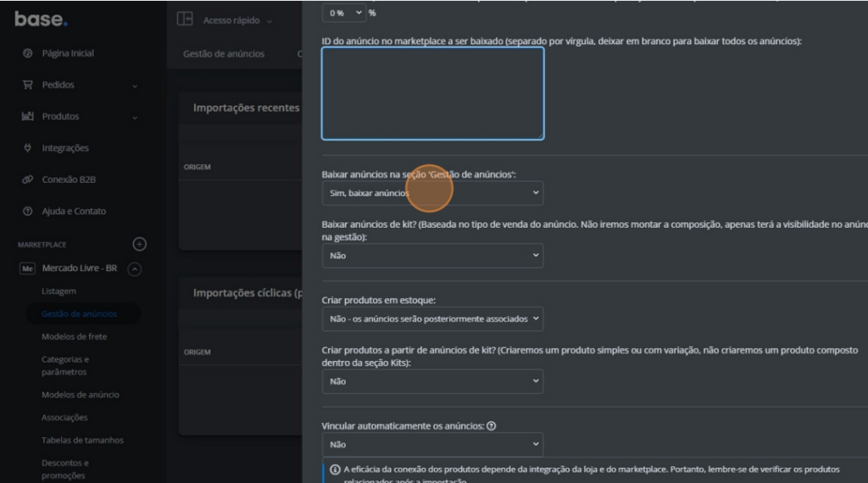This screenshot has width=868, height=483.
Task: Click the Página Inicial home icon
Action: coord(27,53)
